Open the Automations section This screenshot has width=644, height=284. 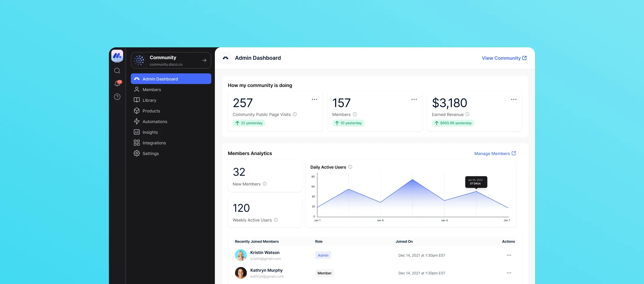coord(154,121)
